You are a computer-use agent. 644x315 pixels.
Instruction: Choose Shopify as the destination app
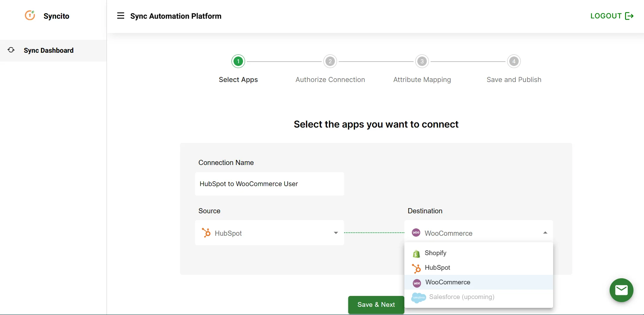tap(436, 253)
